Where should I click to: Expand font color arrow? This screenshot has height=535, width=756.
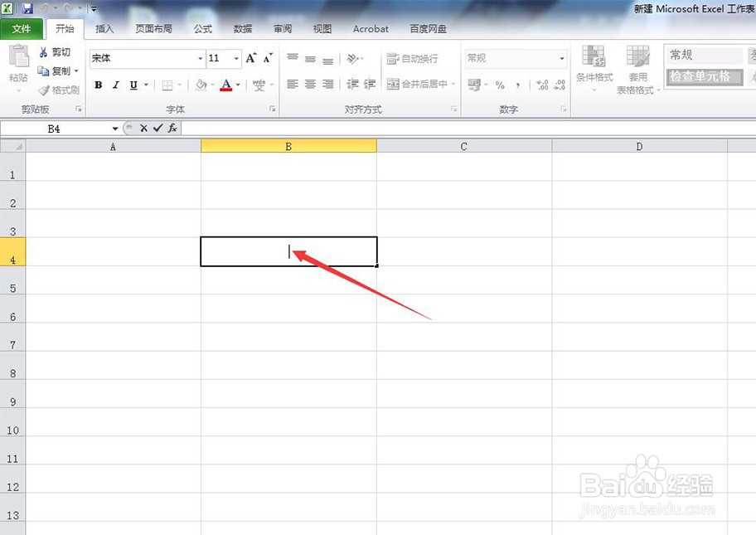(238, 85)
